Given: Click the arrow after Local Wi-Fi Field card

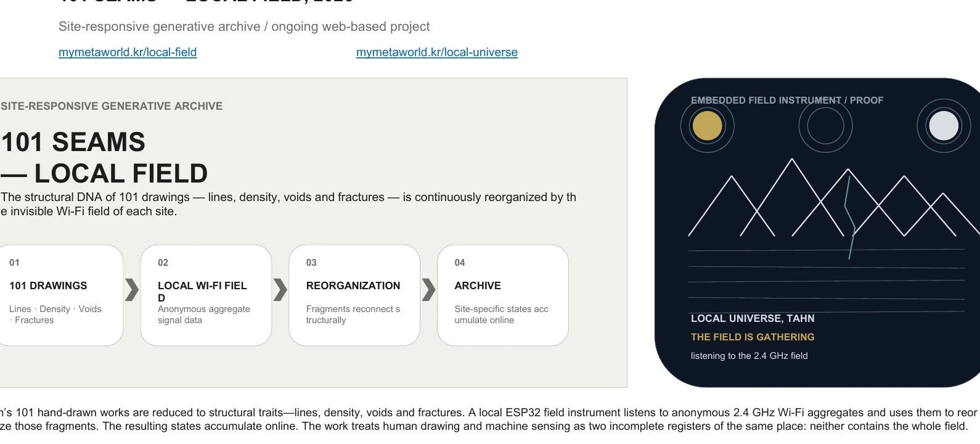Looking at the screenshot, I should [280, 289].
